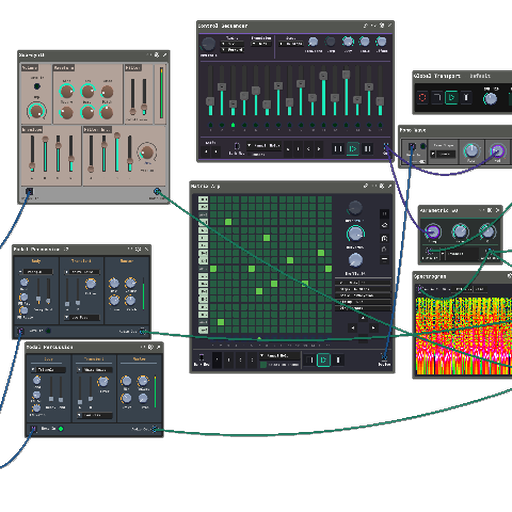Click the Control Sequencer play button
Viewport: 512px width, 512px height.
tap(353, 149)
